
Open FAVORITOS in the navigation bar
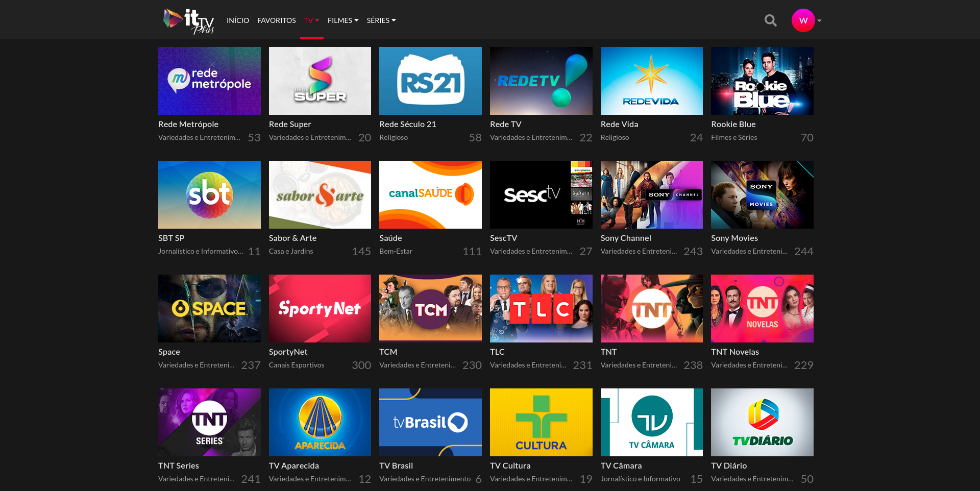pyautogui.click(x=277, y=20)
